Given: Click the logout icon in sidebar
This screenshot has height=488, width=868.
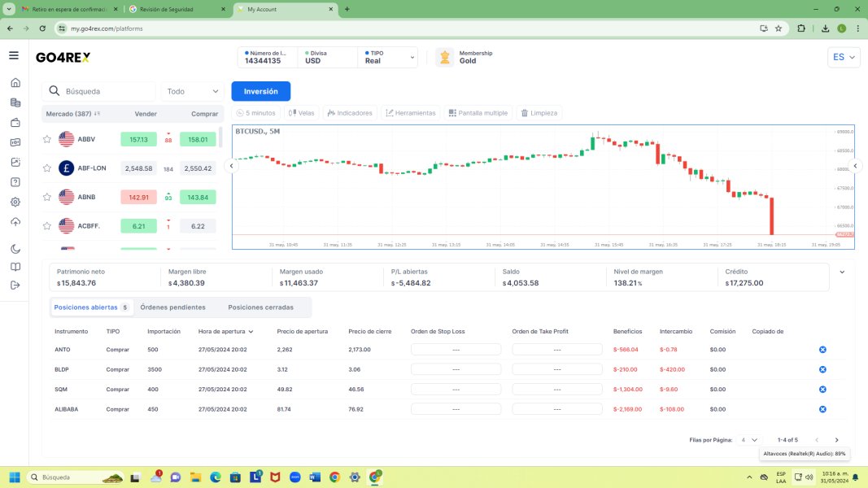Looking at the screenshot, I should [x=15, y=285].
